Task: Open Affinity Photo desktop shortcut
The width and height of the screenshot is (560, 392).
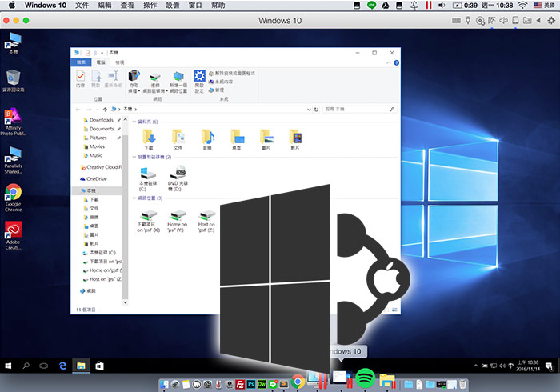Action: coord(14,122)
